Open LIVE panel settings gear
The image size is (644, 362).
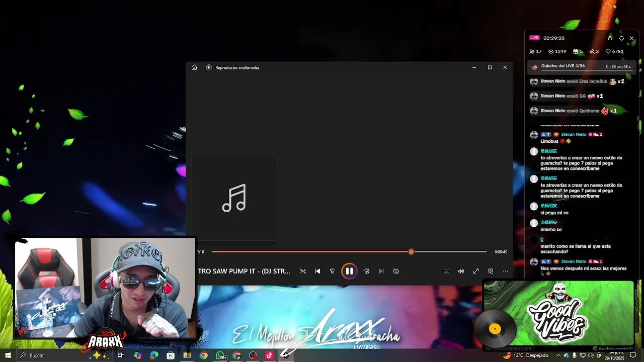pyautogui.click(x=621, y=38)
